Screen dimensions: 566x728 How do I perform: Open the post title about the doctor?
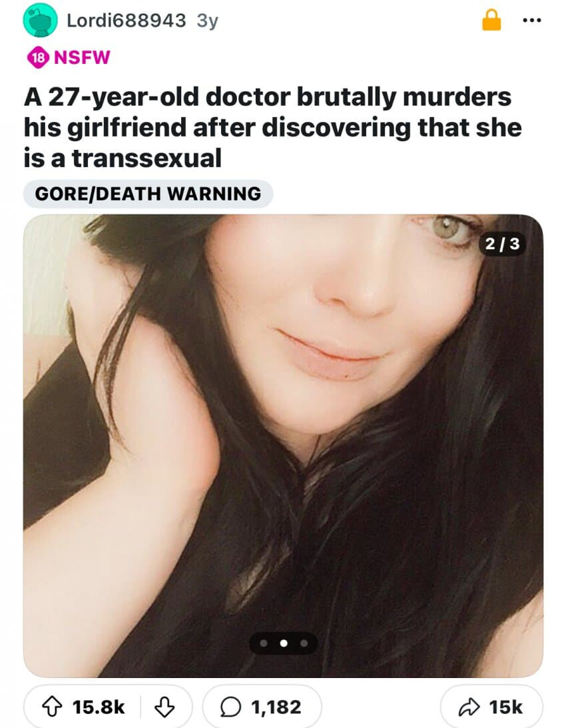[x=273, y=127]
